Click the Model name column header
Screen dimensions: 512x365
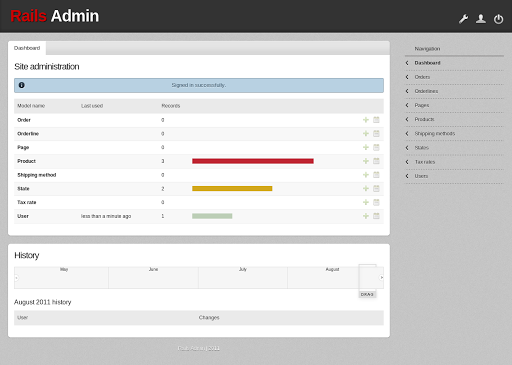pos(31,106)
